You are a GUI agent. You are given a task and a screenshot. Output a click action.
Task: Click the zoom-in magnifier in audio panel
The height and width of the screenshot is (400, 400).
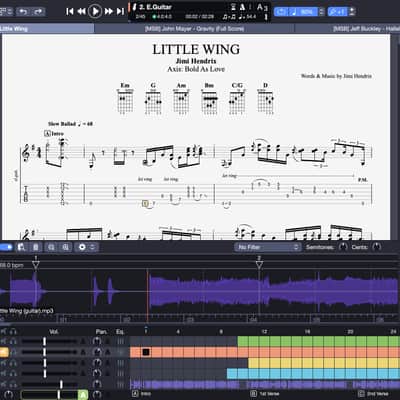(66, 247)
